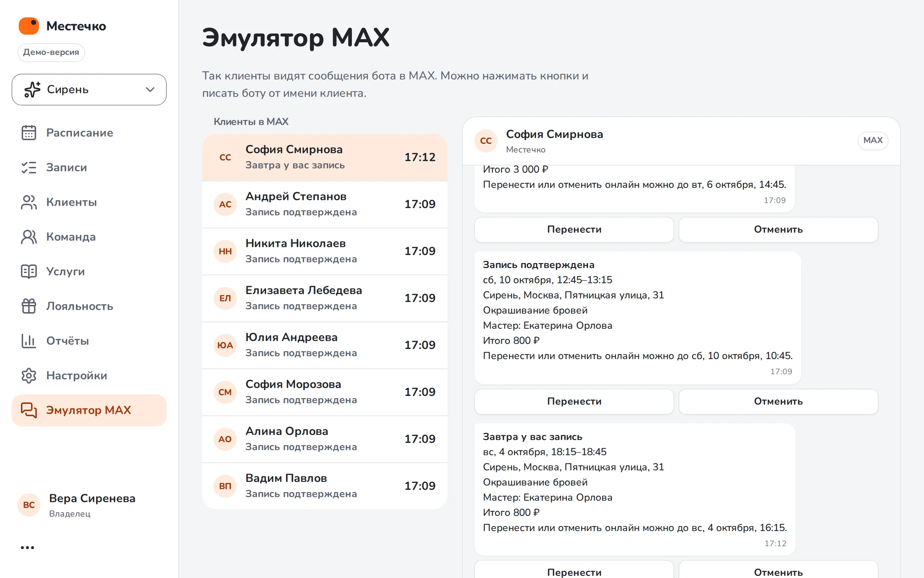924x578 pixels.
Task: Select Никита Николаев conversation
Action: [324, 251]
